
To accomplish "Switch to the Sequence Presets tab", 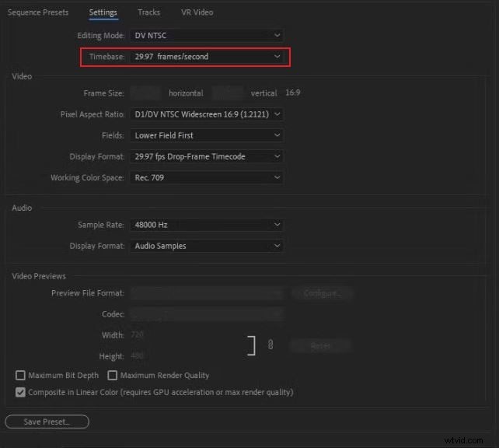I will point(37,12).
